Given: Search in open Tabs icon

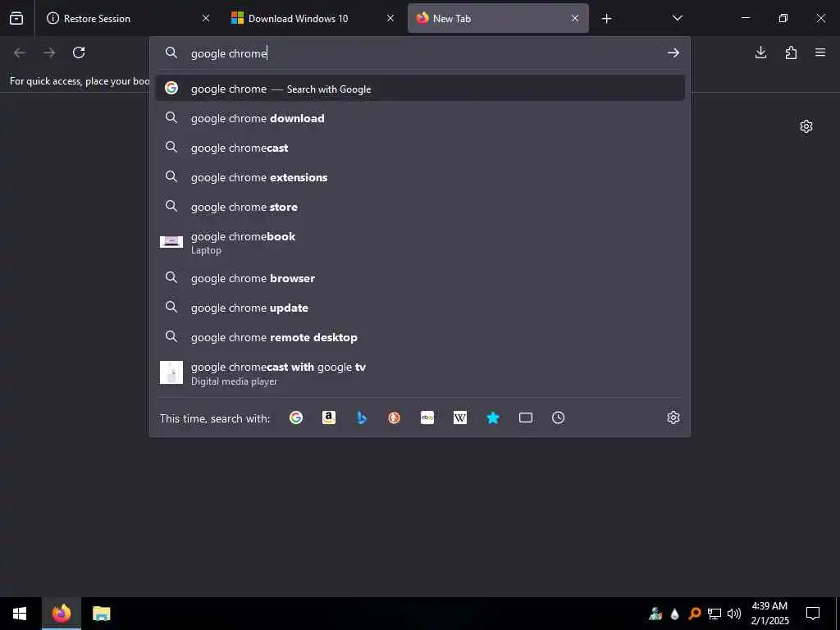Looking at the screenshot, I should pos(526,418).
